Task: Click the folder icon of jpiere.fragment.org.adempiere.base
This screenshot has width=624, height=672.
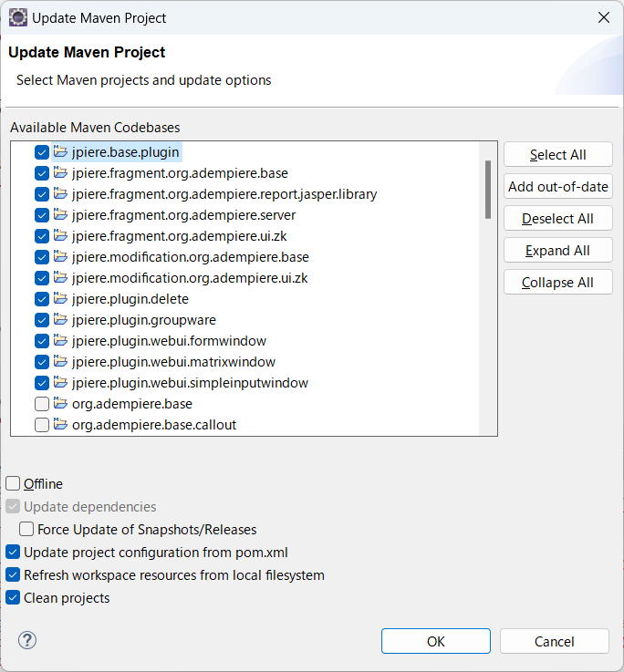Action: (60, 172)
